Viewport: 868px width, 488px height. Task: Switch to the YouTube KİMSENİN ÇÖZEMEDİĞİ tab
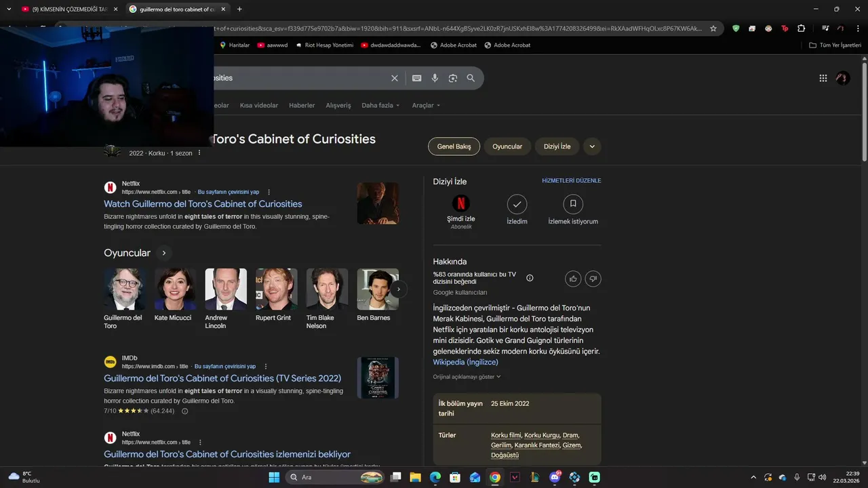click(70, 9)
